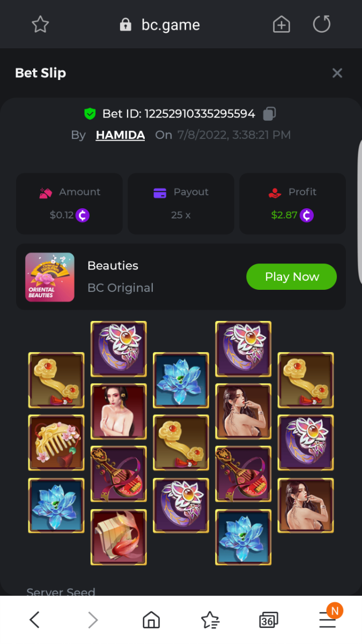Click the golden comb symbol tile
The image size is (362, 644).
click(x=56, y=443)
